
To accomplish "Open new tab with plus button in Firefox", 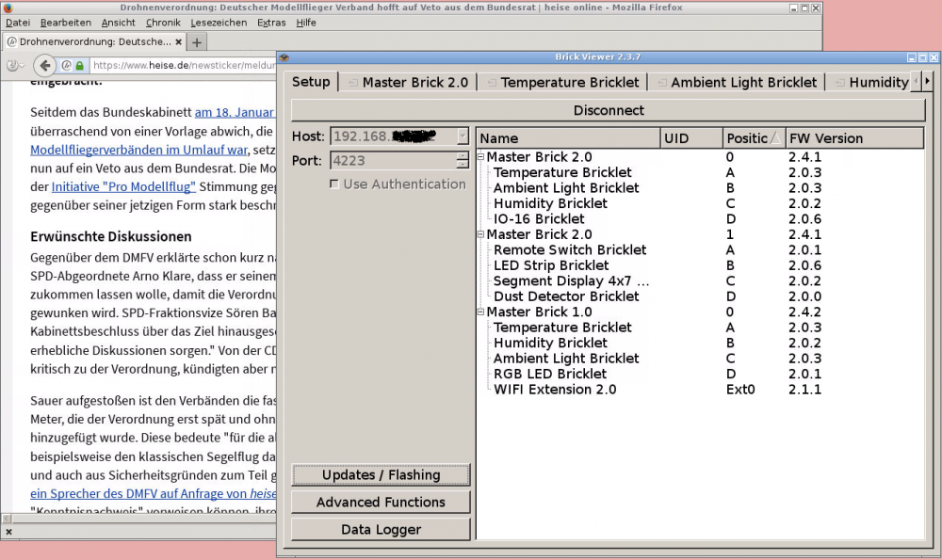I will point(197,42).
